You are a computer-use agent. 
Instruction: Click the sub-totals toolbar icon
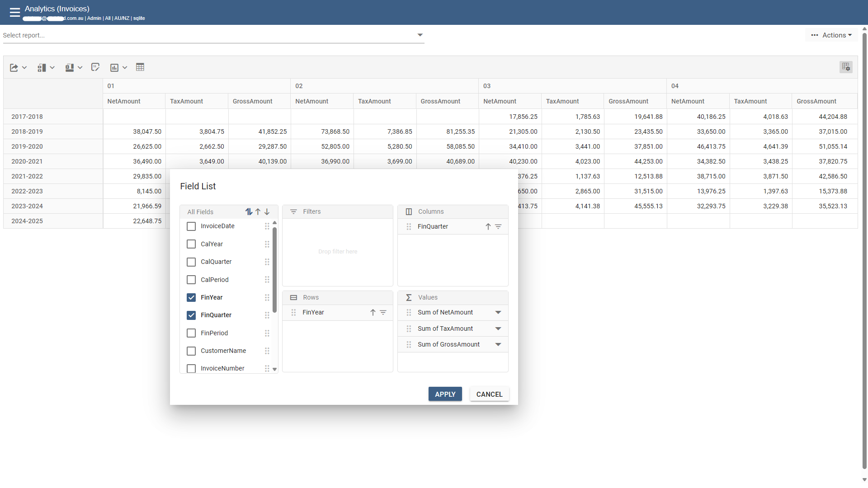(42, 67)
